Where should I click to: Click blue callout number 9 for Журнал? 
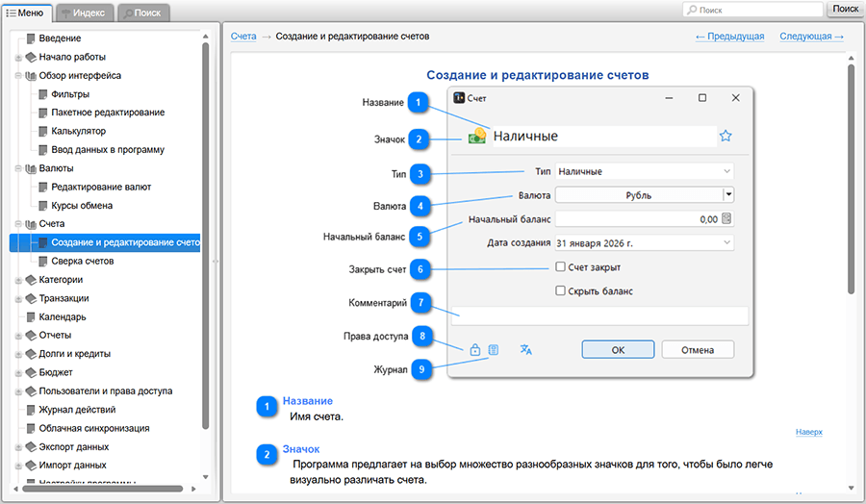click(x=421, y=368)
